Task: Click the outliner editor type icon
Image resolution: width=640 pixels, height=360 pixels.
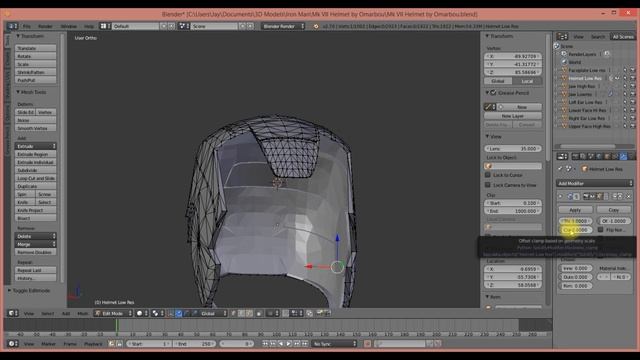Action: (x=562, y=36)
